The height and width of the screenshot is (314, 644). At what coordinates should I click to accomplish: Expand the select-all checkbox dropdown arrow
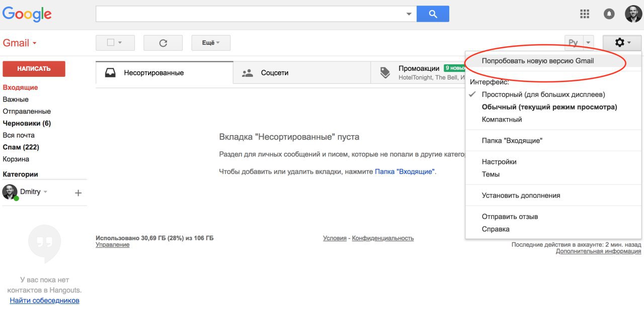pos(120,43)
